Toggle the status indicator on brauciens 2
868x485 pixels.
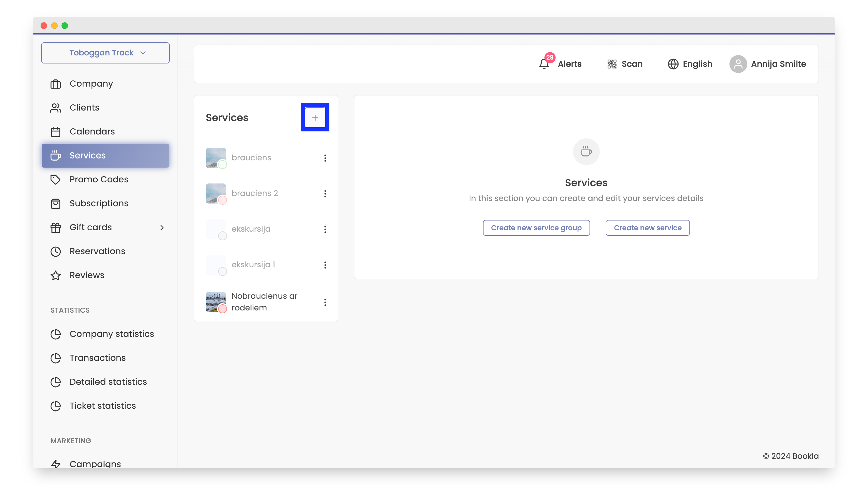click(222, 200)
